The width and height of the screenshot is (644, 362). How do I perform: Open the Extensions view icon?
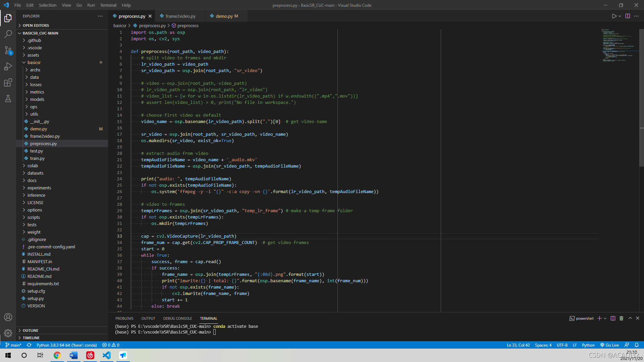pos(8,82)
